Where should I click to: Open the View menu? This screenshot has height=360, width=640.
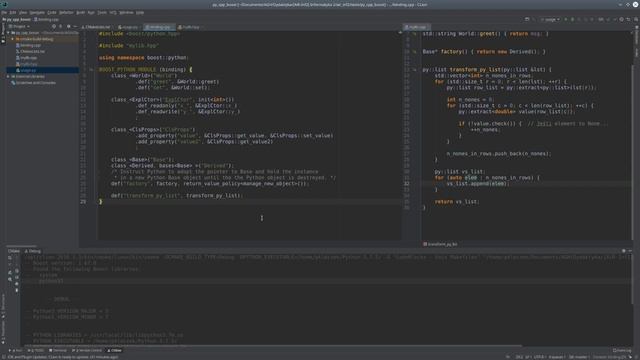(x=23, y=13)
